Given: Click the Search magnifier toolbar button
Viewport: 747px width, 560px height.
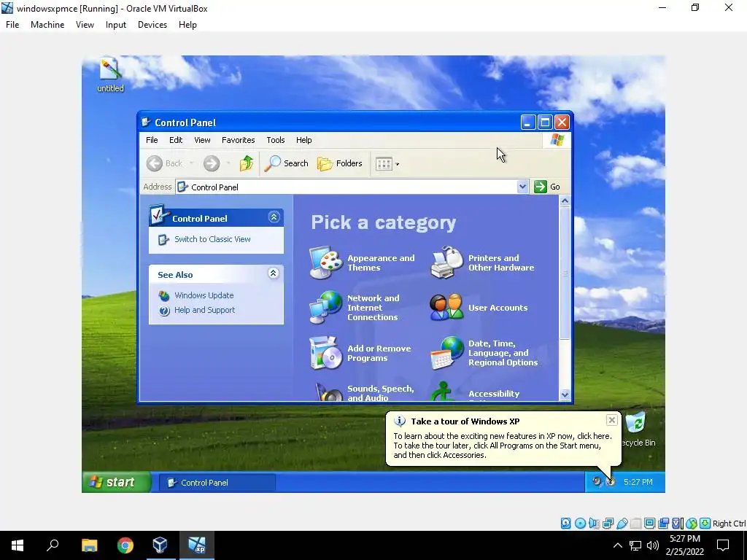Looking at the screenshot, I should point(286,163).
